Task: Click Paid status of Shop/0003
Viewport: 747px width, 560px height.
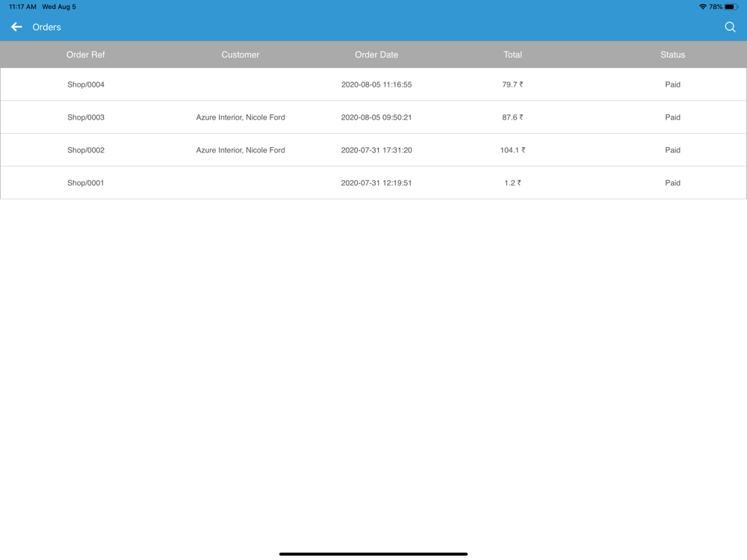Action: point(673,117)
